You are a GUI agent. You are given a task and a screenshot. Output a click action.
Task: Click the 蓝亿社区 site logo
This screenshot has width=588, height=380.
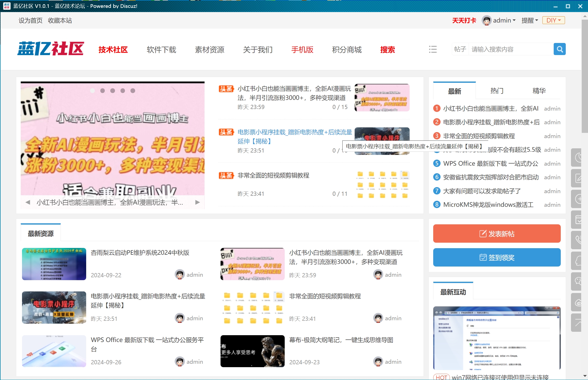[51, 49]
